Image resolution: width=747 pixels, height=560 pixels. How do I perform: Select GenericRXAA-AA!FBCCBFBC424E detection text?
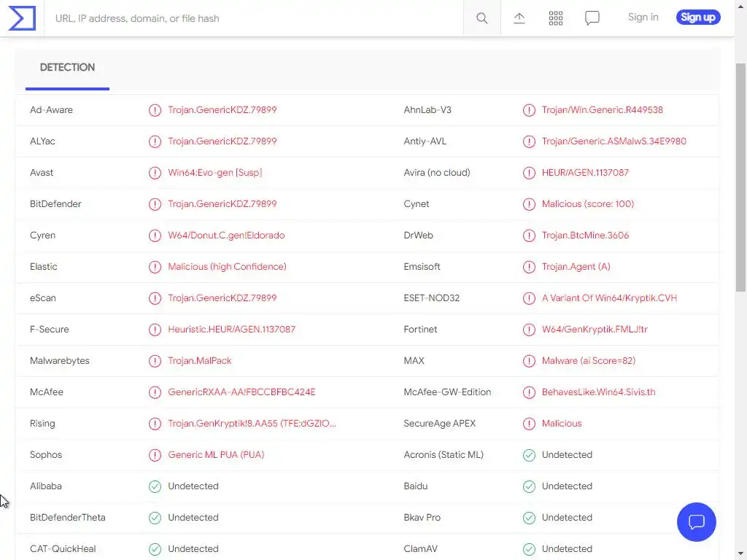click(241, 392)
